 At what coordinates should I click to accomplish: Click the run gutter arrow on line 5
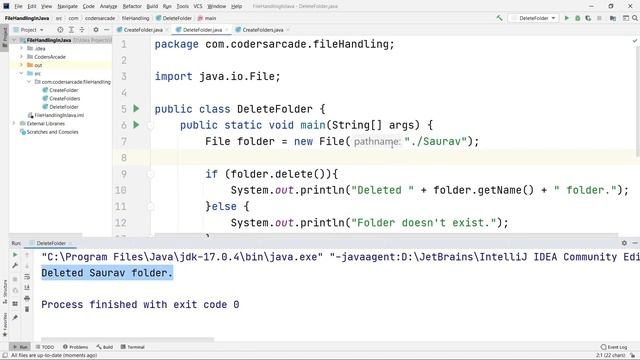tap(136, 109)
